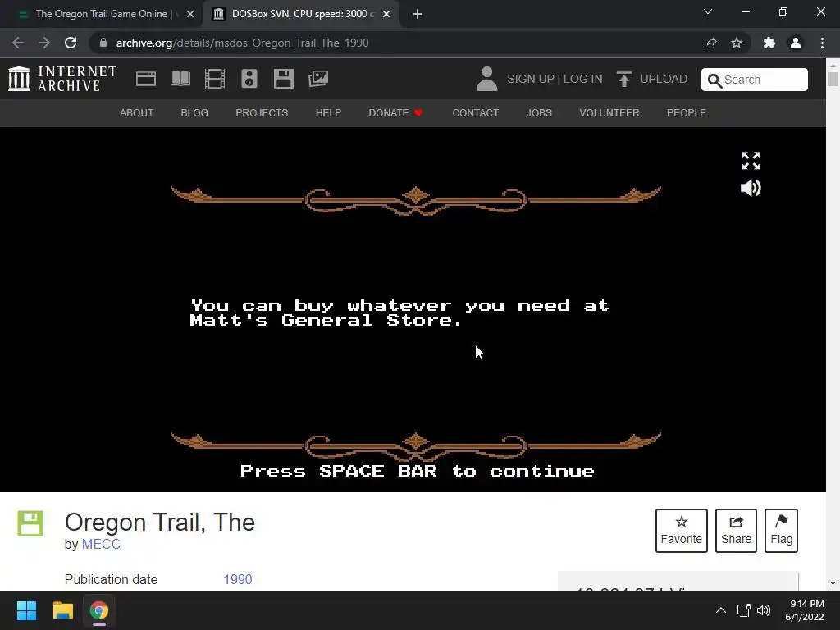Screen dimensions: 840x630
Task: Click the UPLOAD text link
Action: (x=663, y=79)
